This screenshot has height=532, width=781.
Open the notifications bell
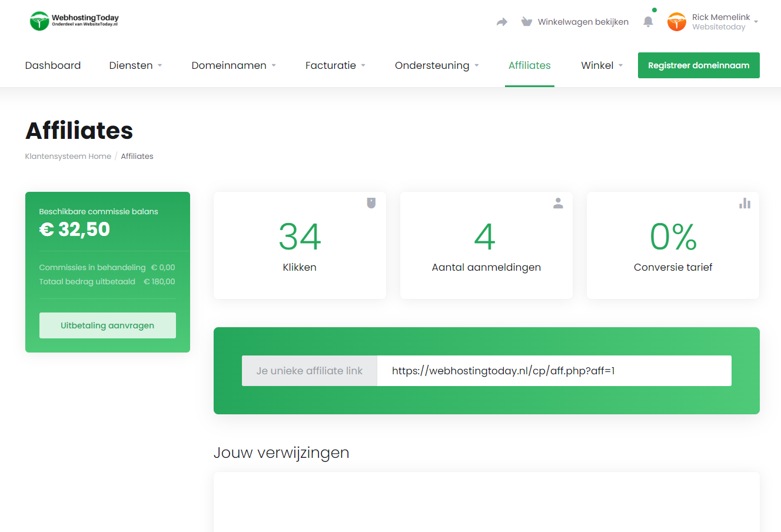click(648, 22)
